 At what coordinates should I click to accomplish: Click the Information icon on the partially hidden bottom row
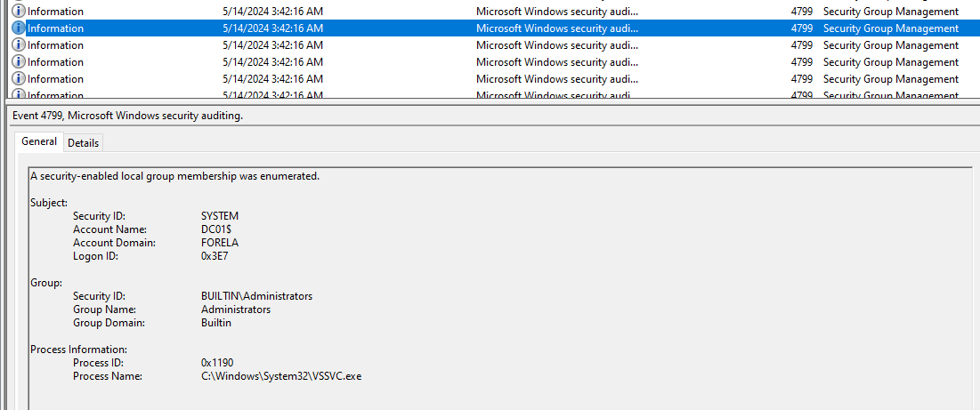point(19,94)
